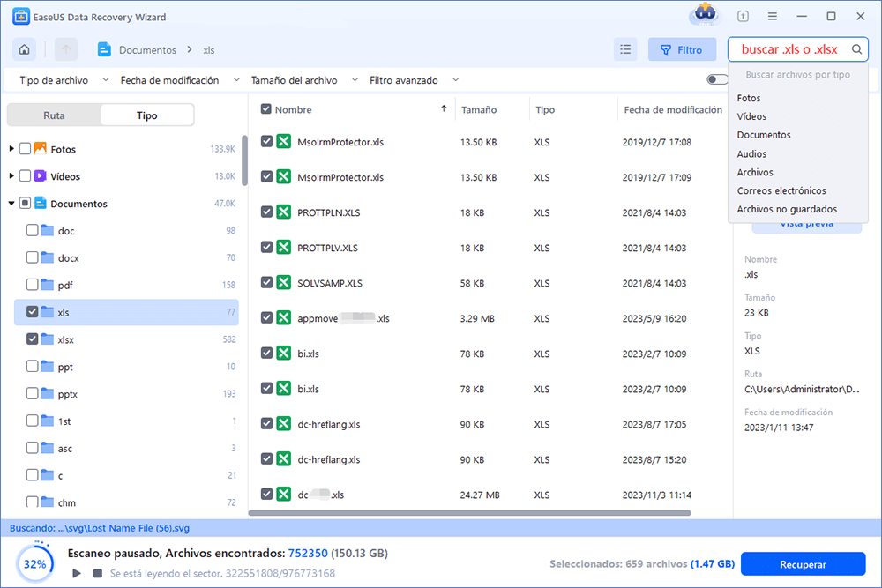Uncheck the xls folder checkbox

click(x=32, y=311)
